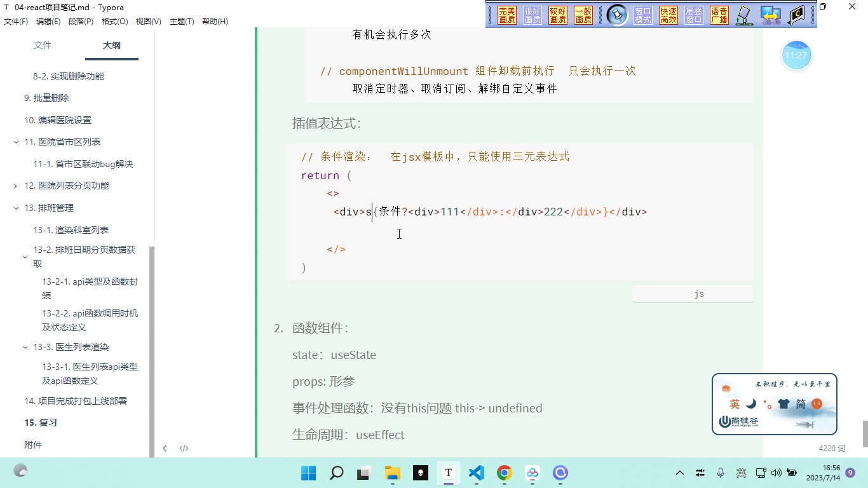Click the pushpin icon in remote toolbar
Screen dimensions: 868x488
pyautogui.click(x=617, y=15)
